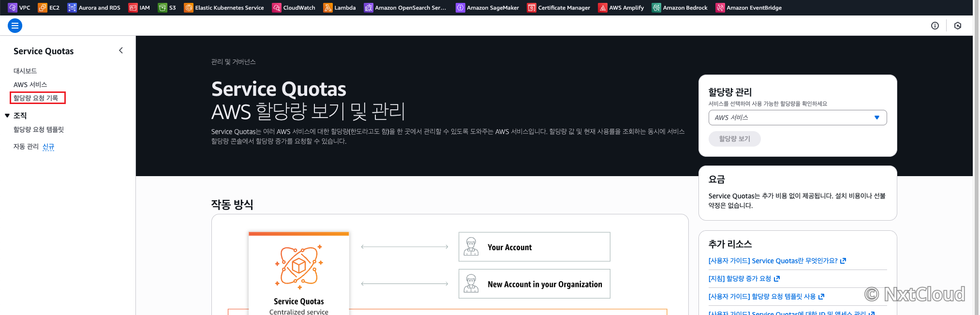Open the CloudWatch shortcut
This screenshot has height=315, width=980.
click(294, 8)
